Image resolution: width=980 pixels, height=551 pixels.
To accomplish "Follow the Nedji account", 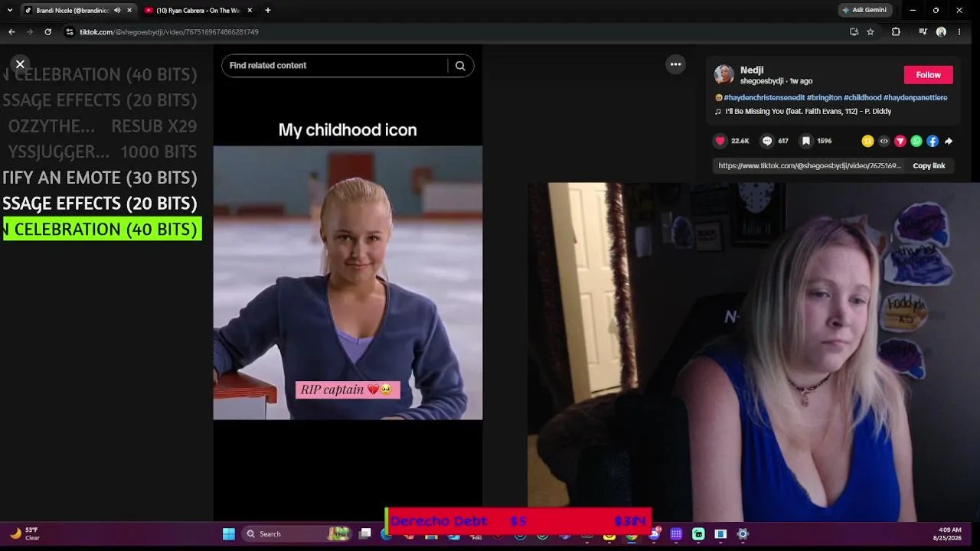I will [x=928, y=75].
